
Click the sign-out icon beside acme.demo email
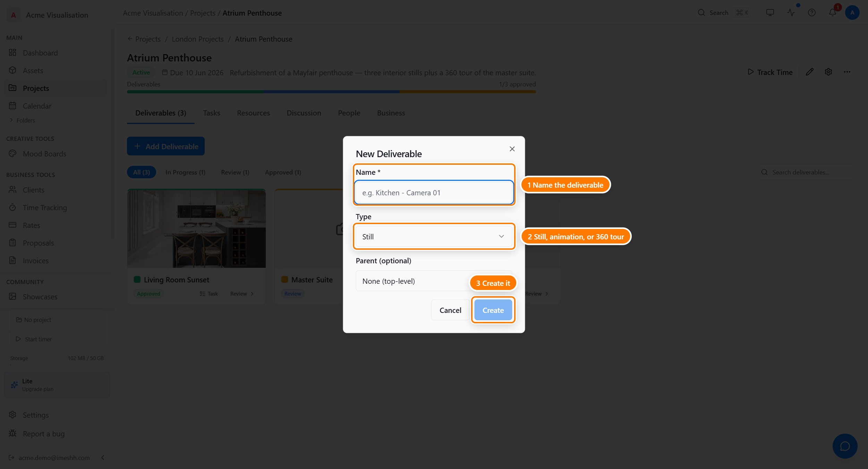click(11, 458)
